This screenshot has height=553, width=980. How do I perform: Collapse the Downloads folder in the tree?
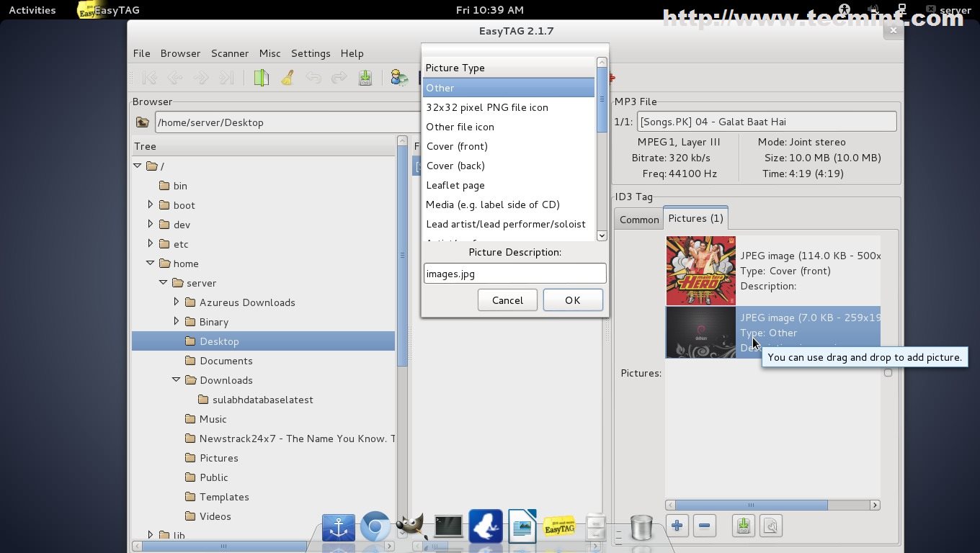coord(176,379)
